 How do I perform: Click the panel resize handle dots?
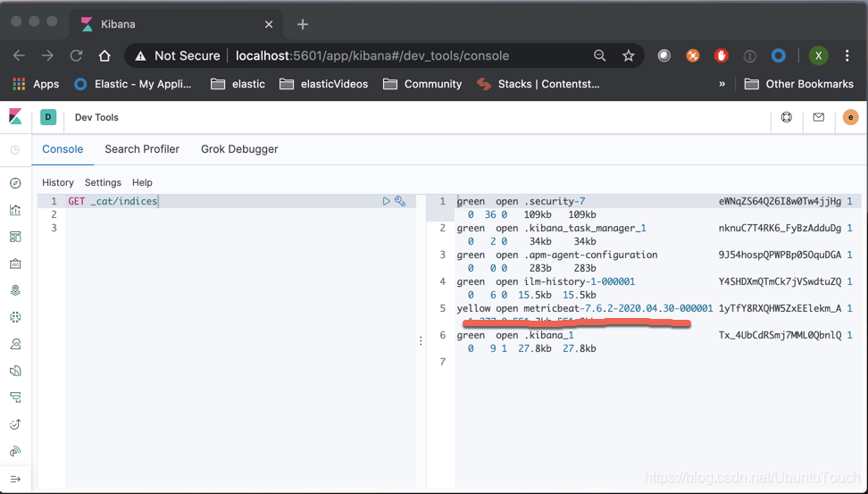(421, 341)
